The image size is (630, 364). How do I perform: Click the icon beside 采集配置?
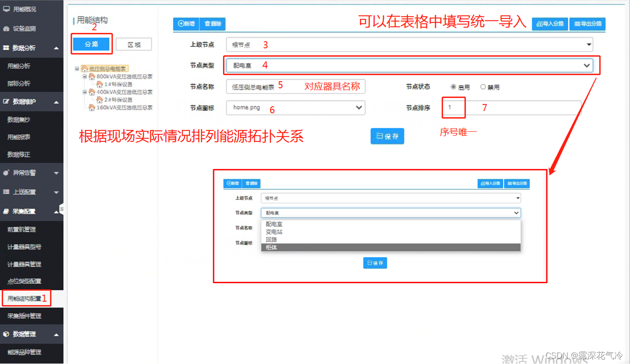[x=6, y=211]
